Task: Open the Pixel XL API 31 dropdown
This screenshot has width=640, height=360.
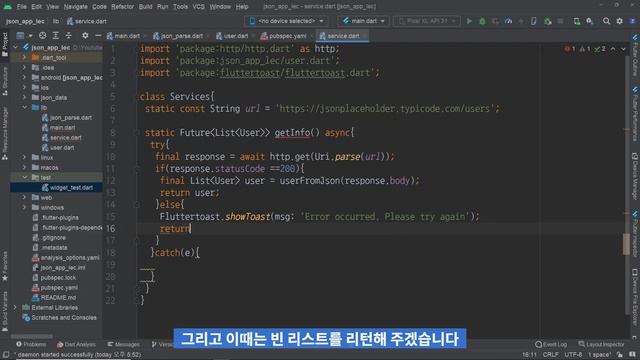Action: point(427,21)
